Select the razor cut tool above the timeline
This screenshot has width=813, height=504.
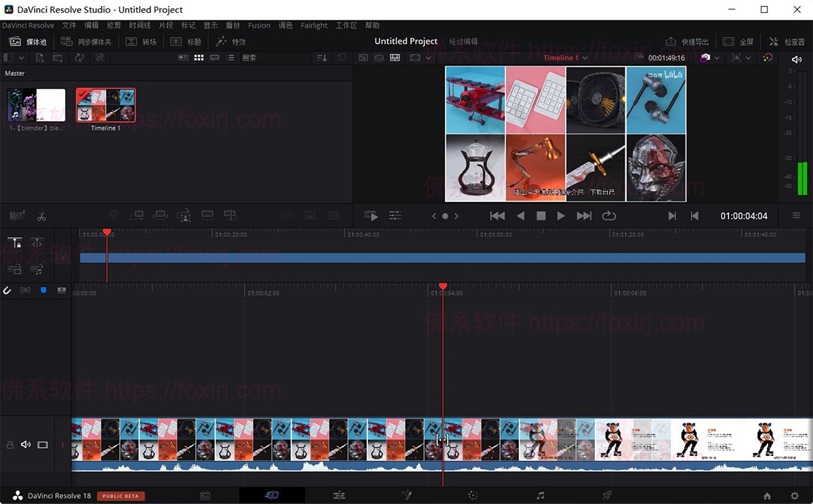[x=41, y=215]
